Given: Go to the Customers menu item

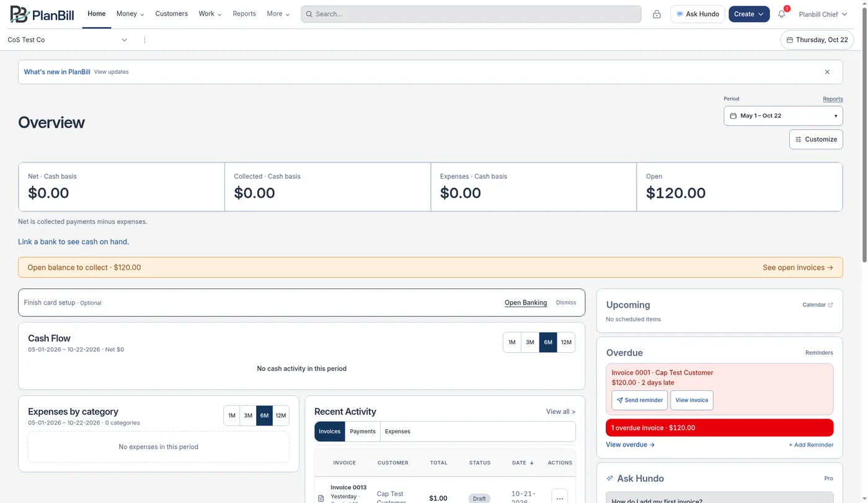Looking at the screenshot, I should (x=171, y=14).
